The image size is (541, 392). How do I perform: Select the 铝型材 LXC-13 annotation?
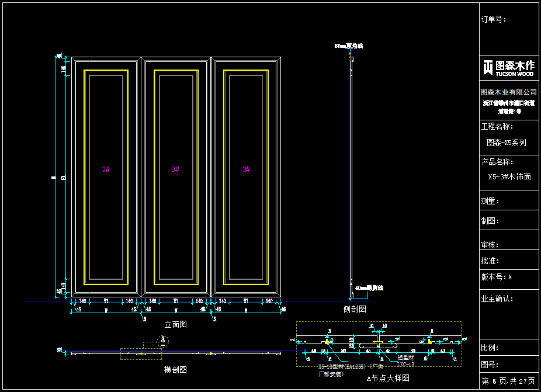405,361
